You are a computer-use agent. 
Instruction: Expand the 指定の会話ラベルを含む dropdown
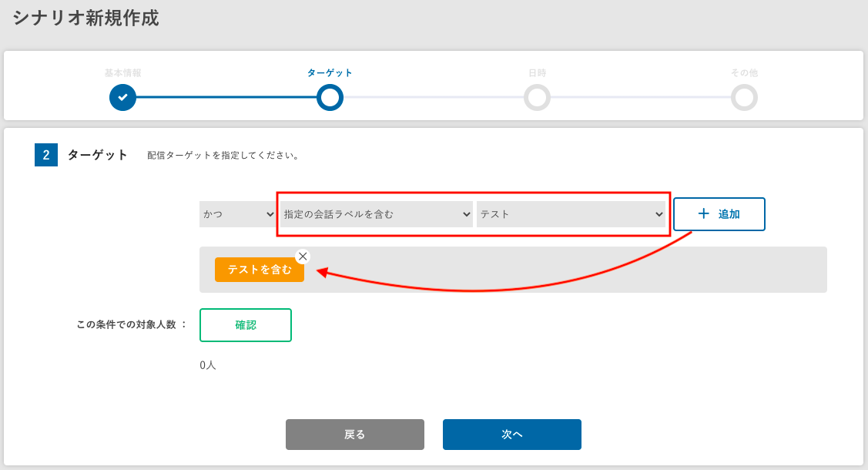click(x=376, y=214)
